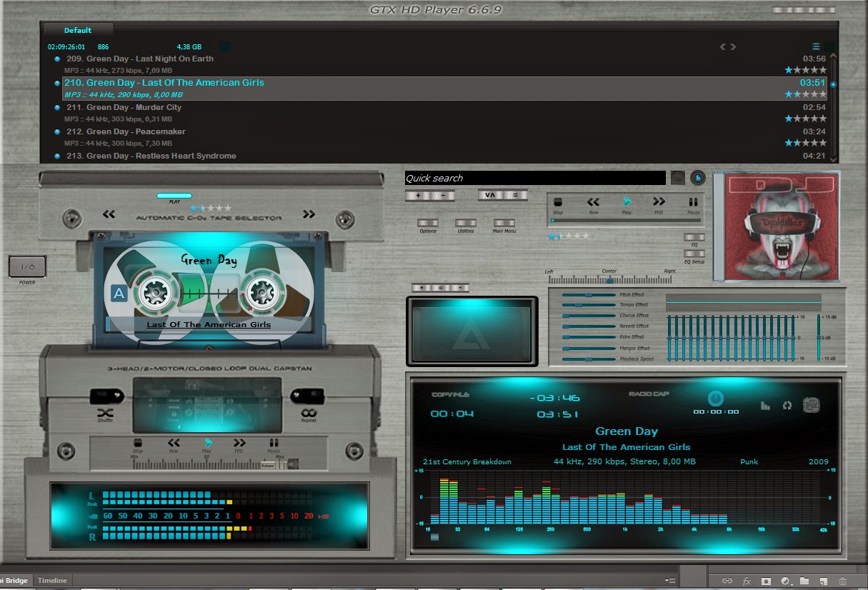868x590 pixels.
Task: Click the A-B repeat icon in the display
Action: coord(811,404)
